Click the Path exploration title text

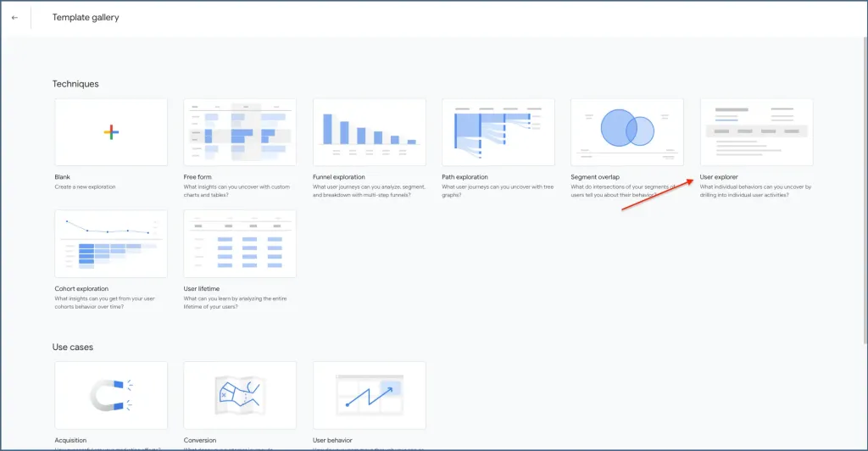[x=465, y=177]
